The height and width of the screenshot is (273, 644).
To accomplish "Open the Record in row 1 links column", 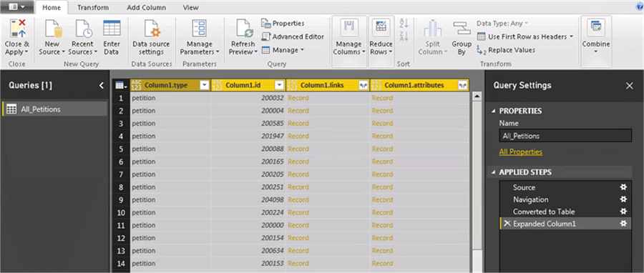I will [x=298, y=98].
